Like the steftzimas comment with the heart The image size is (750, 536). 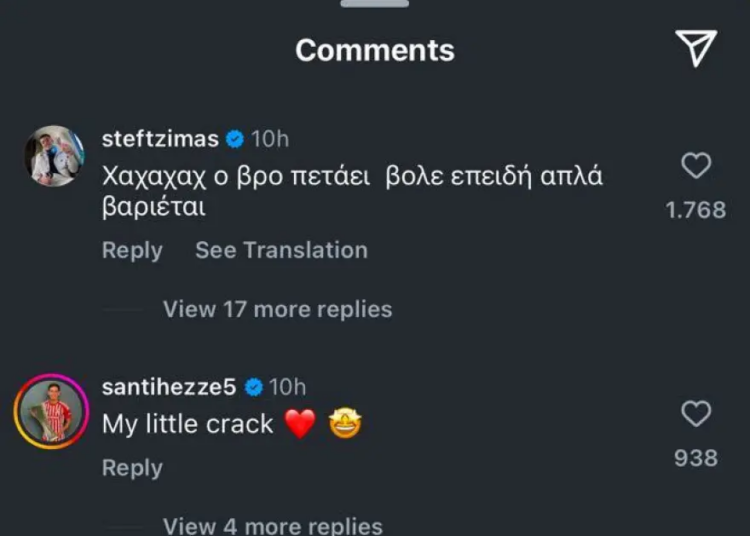pos(696,165)
